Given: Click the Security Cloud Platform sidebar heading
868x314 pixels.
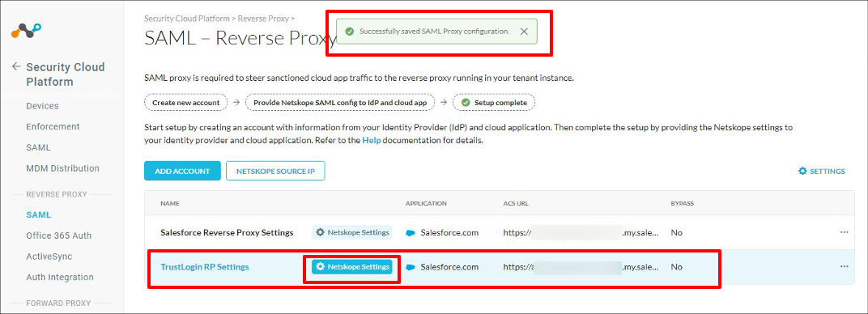Looking at the screenshot, I should click(66, 74).
